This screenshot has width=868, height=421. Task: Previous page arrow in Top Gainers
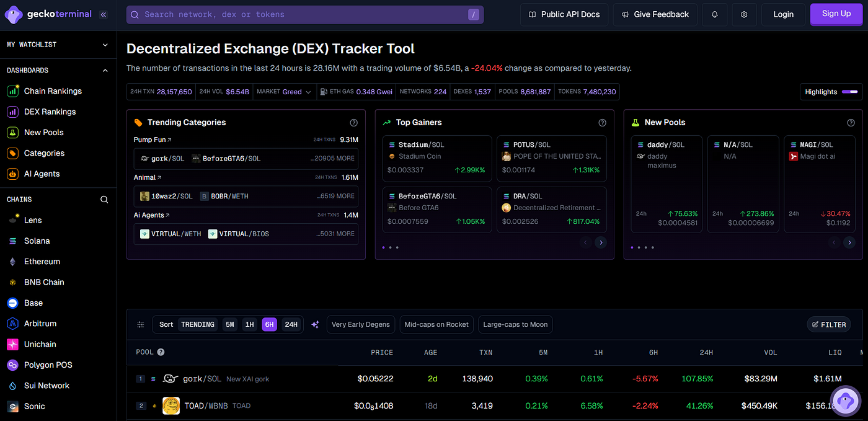click(585, 242)
